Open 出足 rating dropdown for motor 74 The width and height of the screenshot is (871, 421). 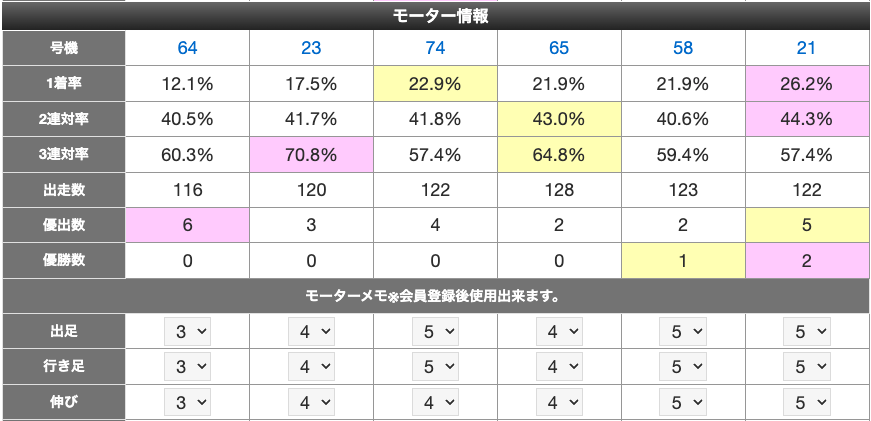point(435,332)
